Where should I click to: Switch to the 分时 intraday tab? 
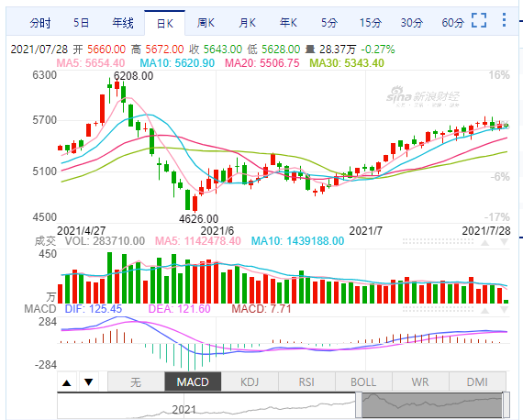click(x=40, y=23)
